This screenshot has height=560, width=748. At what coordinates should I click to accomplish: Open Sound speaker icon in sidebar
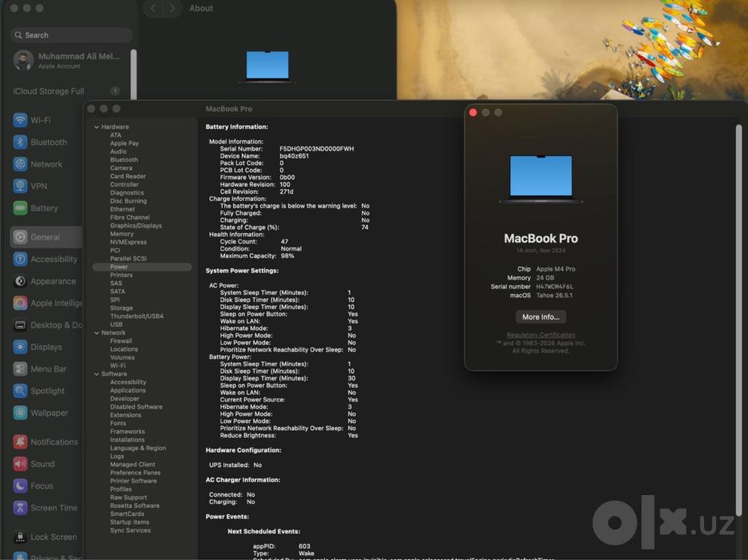[x=20, y=464]
